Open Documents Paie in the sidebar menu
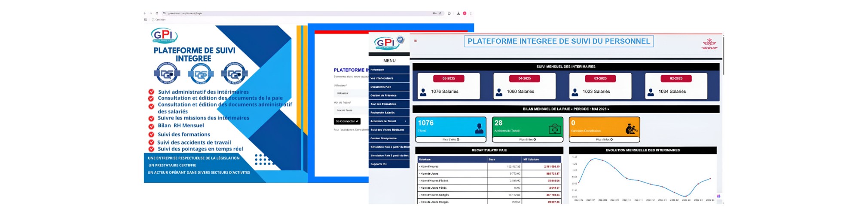This screenshot has width=868, height=215. (x=388, y=87)
